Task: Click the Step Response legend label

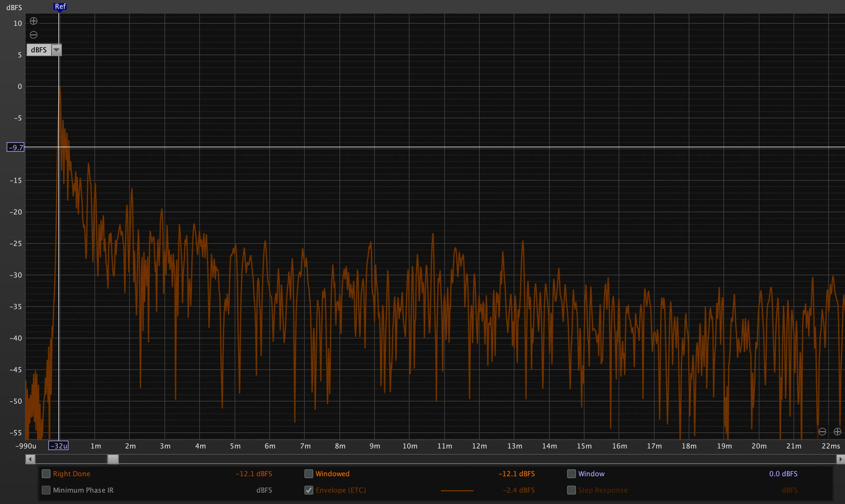Action: pyautogui.click(x=603, y=490)
